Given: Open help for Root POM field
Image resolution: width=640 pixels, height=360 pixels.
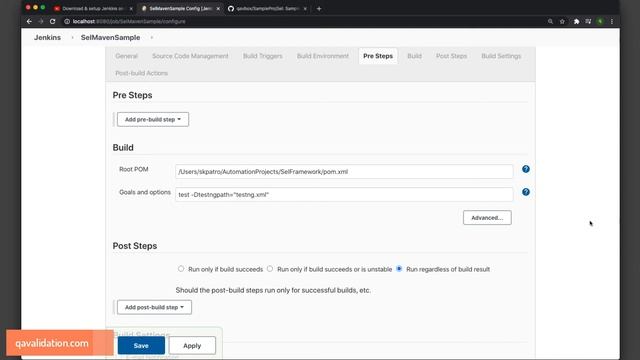Looking at the screenshot, I should 526,169.
